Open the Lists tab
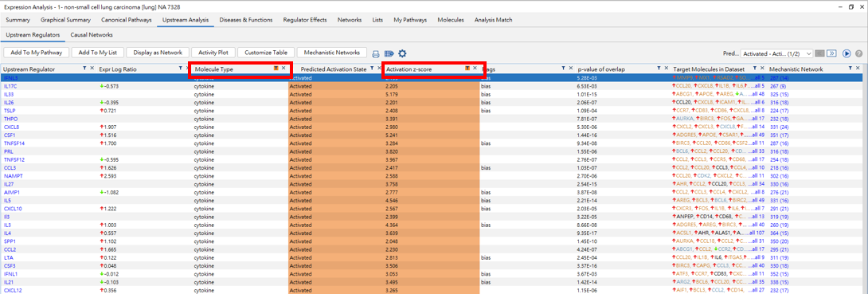This screenshot has width=868, height=294. point(377,20)
